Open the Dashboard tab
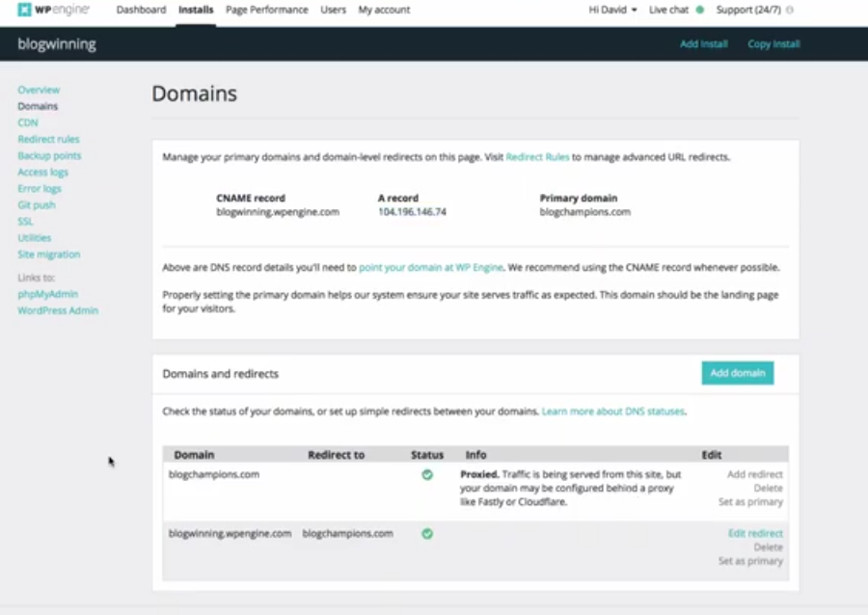 click(x=141, y=10)
